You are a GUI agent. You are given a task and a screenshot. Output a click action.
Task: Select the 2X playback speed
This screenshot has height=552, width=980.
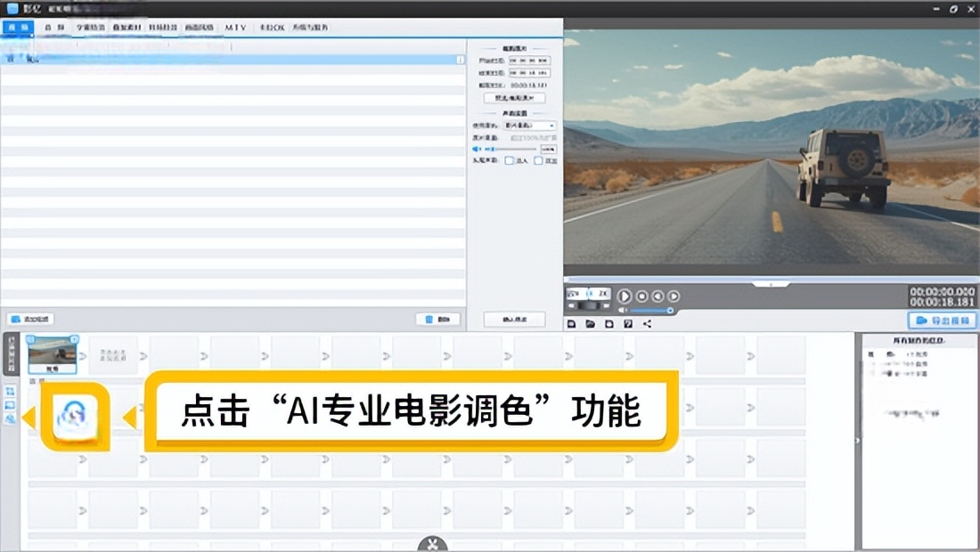click(x=601, y=294)
